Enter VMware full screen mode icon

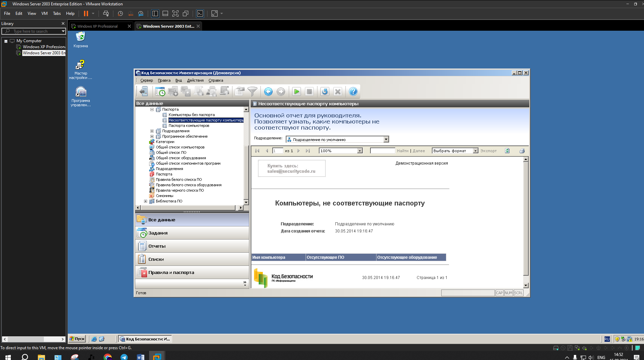[x=175, y=13]
